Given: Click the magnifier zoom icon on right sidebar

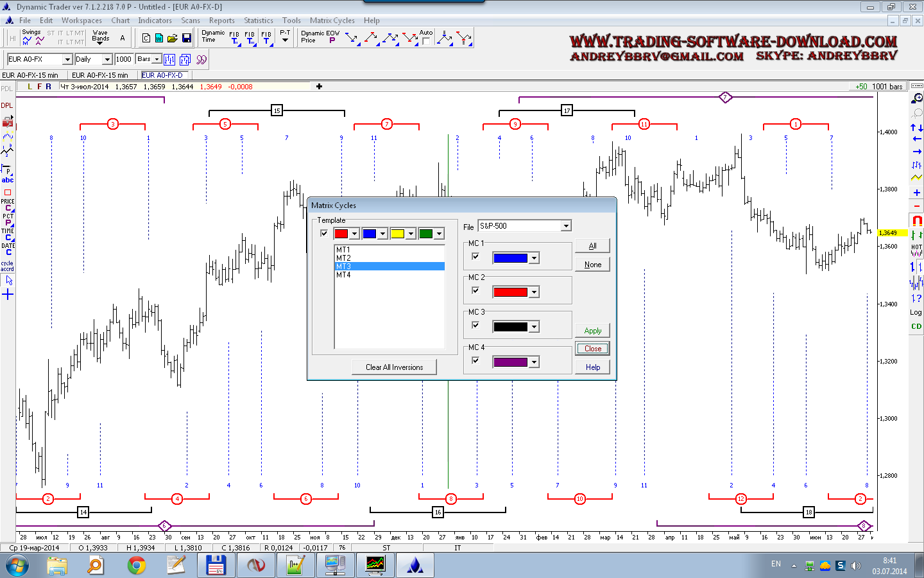Looking at the screenshot, I should (917, 98).
